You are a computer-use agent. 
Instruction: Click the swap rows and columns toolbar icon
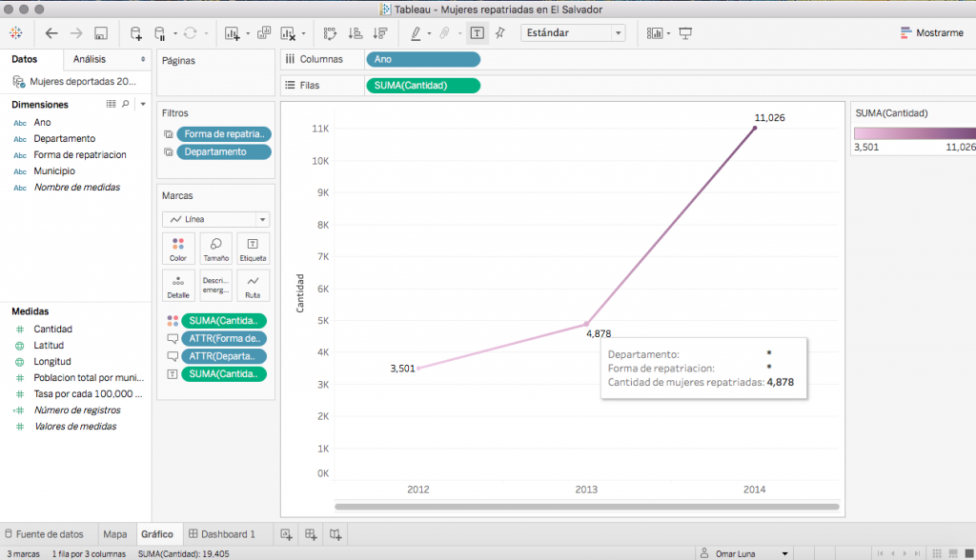click(329, 32)
